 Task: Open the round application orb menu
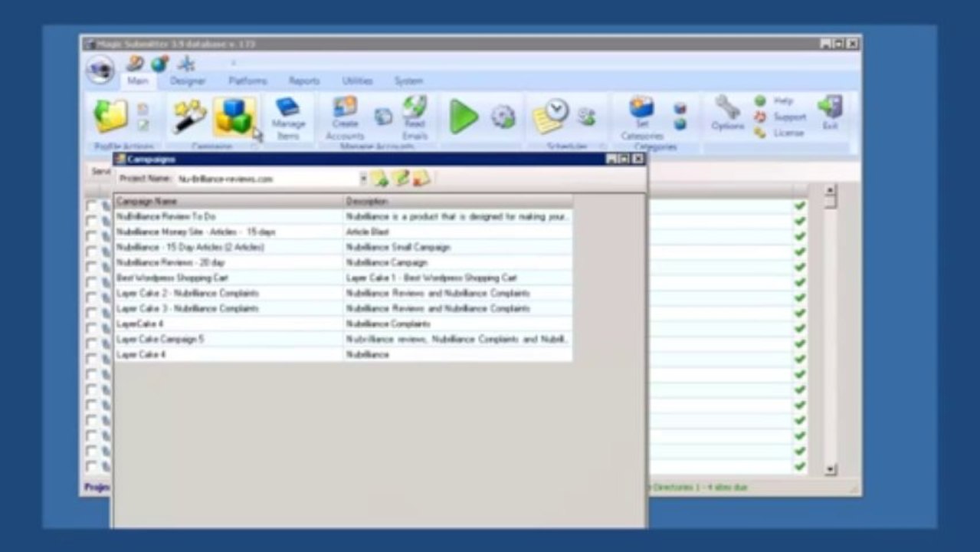(x=100, y=70)
